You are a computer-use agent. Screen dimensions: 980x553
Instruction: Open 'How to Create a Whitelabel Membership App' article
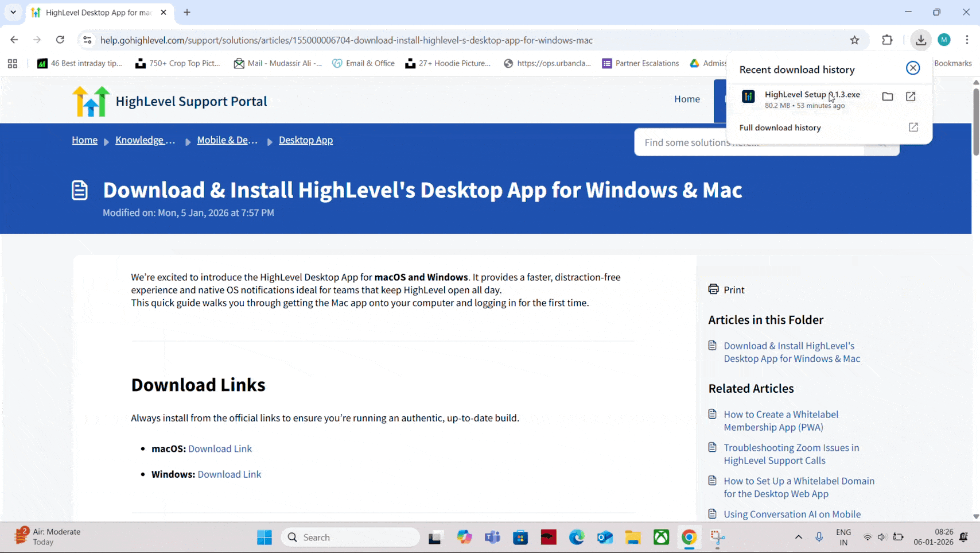pyautogui.click(x=781, y=420)
